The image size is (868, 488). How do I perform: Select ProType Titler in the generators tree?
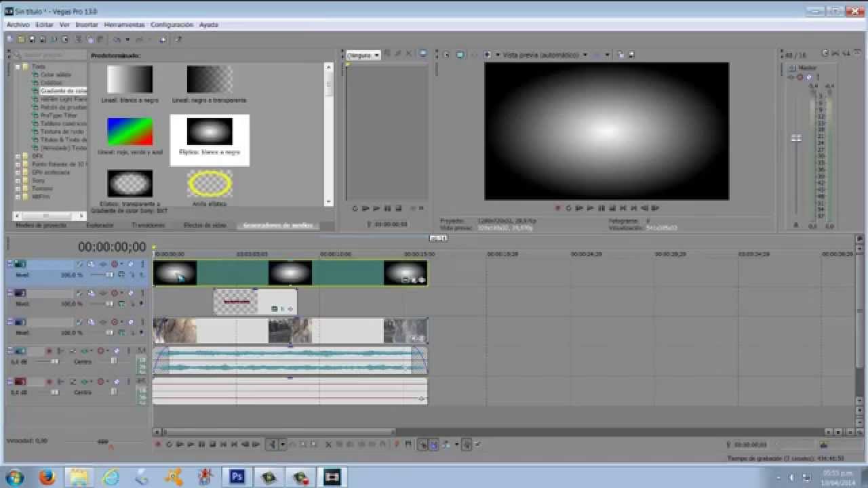pyautogui.click(x=59, y=115)
